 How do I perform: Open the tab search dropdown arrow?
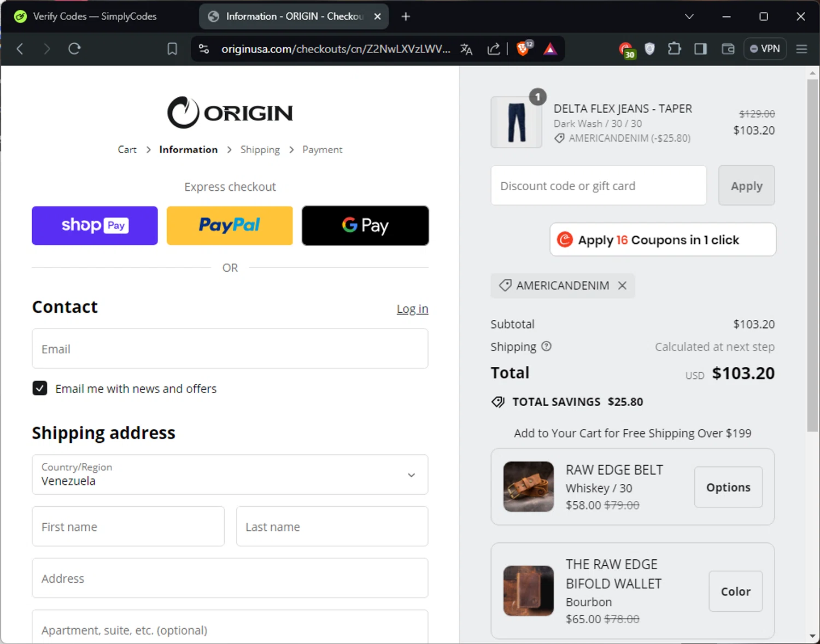689,16
